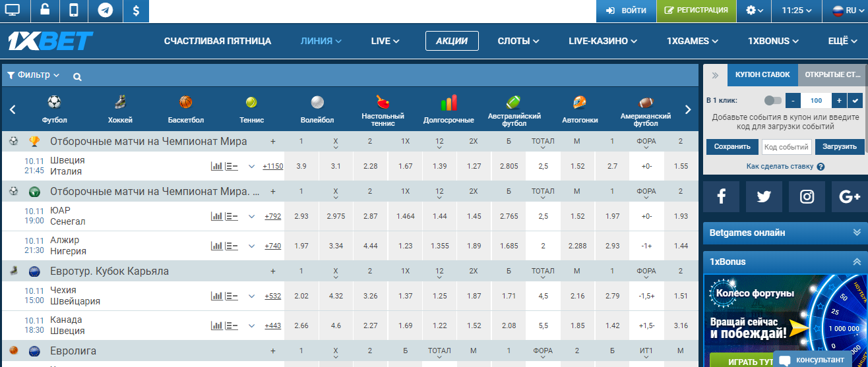
Task: Decrease one-click amount with minus
Action: click(x=793, y=100)
